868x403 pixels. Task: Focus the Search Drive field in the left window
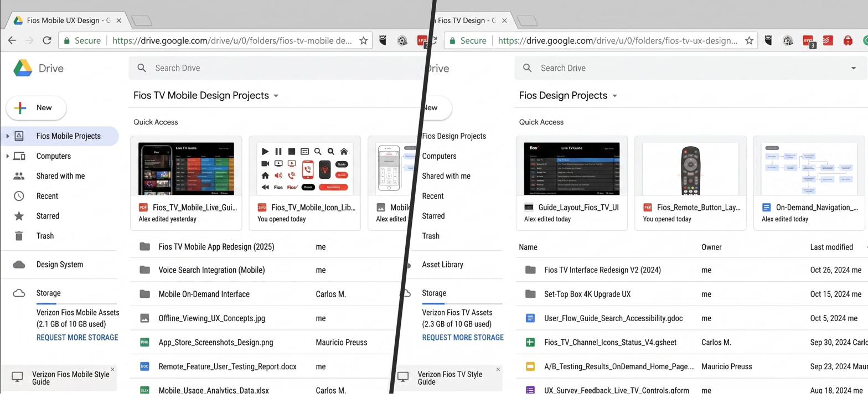click(276, 68)
